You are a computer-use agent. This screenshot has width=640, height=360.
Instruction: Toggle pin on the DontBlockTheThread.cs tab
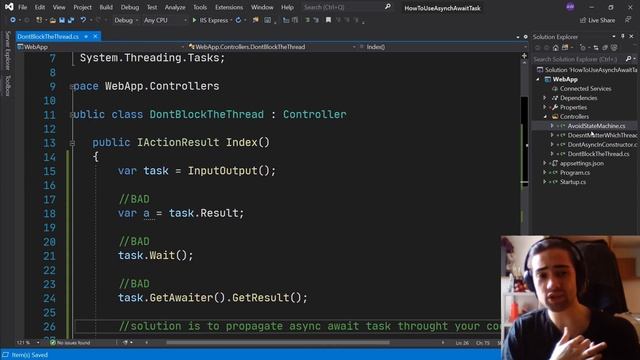click(86, 36)
